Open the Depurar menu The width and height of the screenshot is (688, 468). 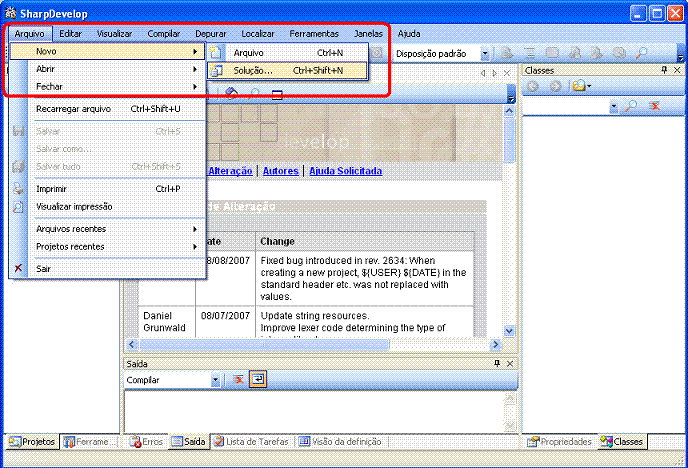tap(211, 34)
